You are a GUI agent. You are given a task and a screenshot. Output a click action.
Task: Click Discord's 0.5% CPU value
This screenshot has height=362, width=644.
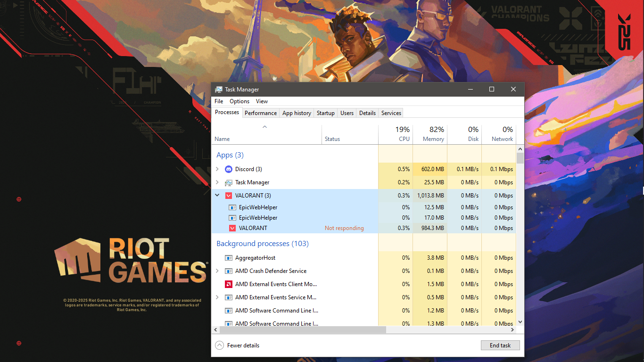tap(404, 169)
